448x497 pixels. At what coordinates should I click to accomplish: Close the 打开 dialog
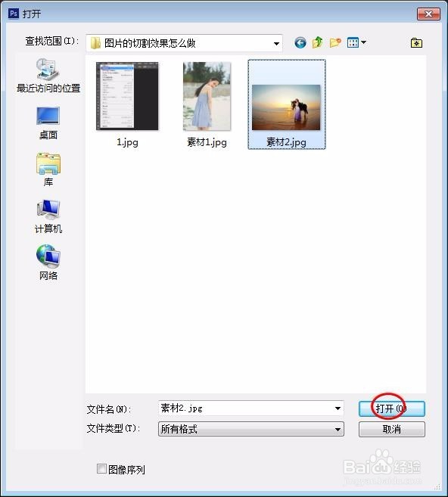point(428,14)
